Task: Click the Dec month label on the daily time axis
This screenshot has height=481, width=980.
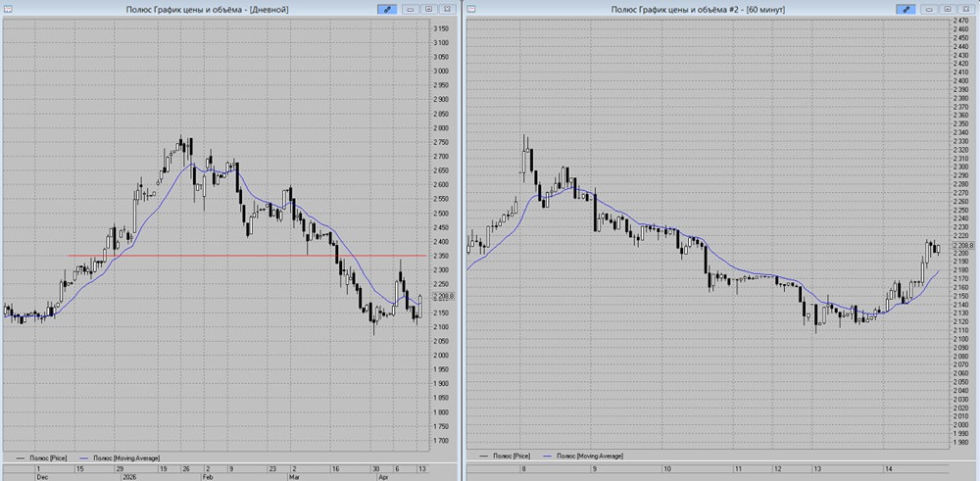Action: 40,476
